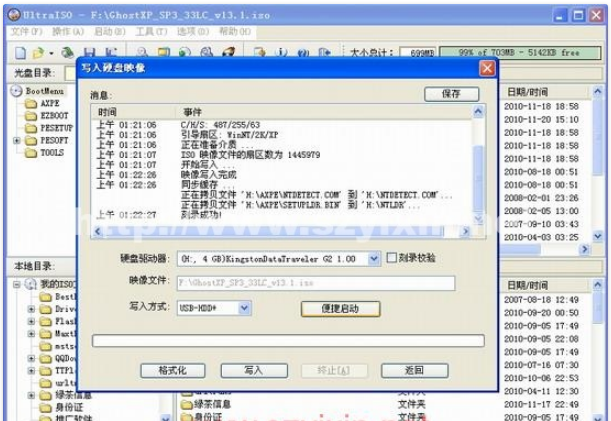611x421 pixels.
Task: Click the write progress bar in the dialog
Action: [288, 340]
